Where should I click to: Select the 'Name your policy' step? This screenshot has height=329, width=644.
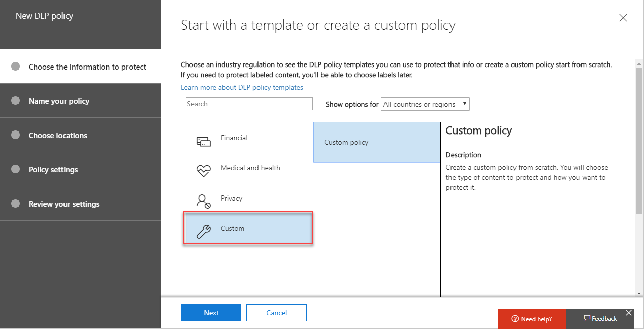coord(59,101)
